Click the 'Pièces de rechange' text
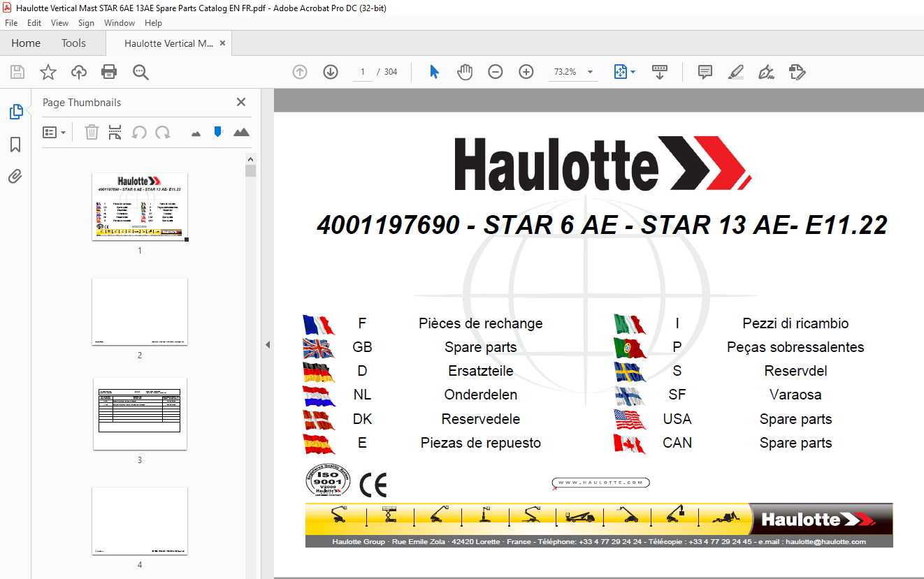The image size is (924, 579). point(481,323)
